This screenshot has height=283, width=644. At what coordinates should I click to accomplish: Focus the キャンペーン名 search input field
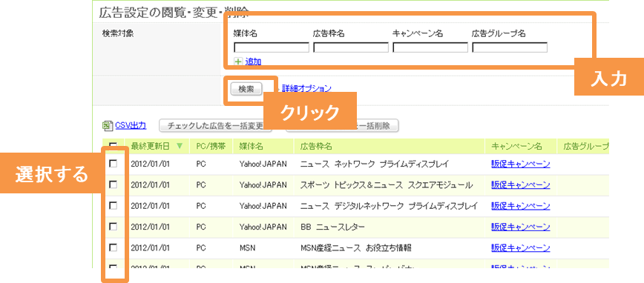[430, 47]
